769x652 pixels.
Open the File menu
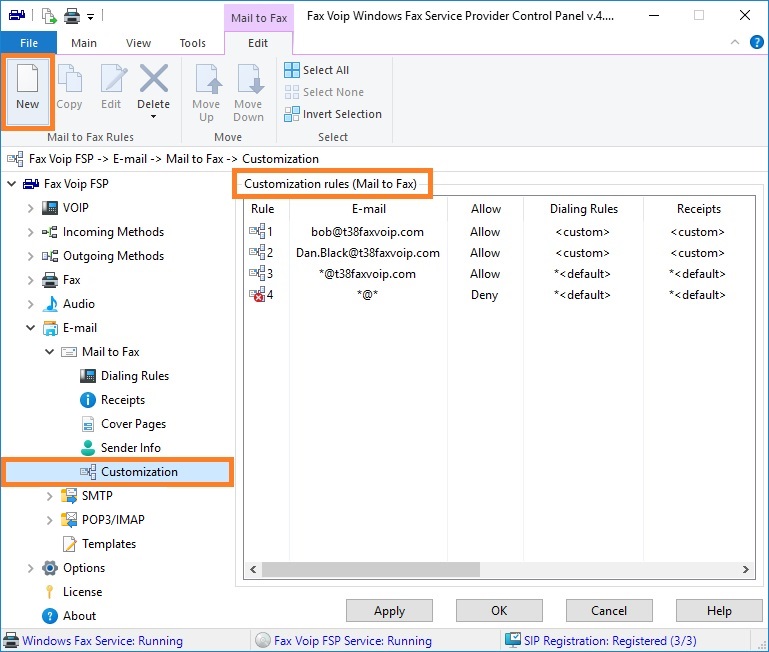pyautogui.click(x=29, y=43)
